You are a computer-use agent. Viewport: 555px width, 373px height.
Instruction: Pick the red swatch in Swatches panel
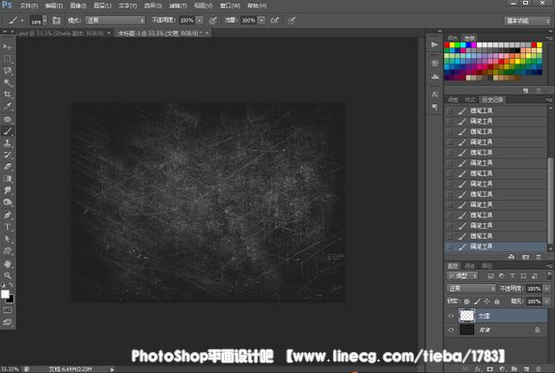coord(447,45)
